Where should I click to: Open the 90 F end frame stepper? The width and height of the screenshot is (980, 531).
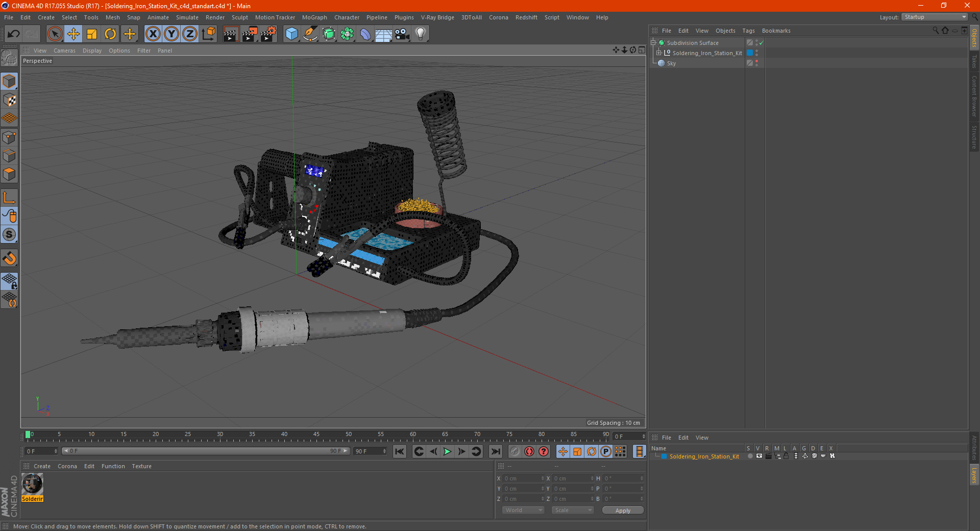tap(384, 451)
